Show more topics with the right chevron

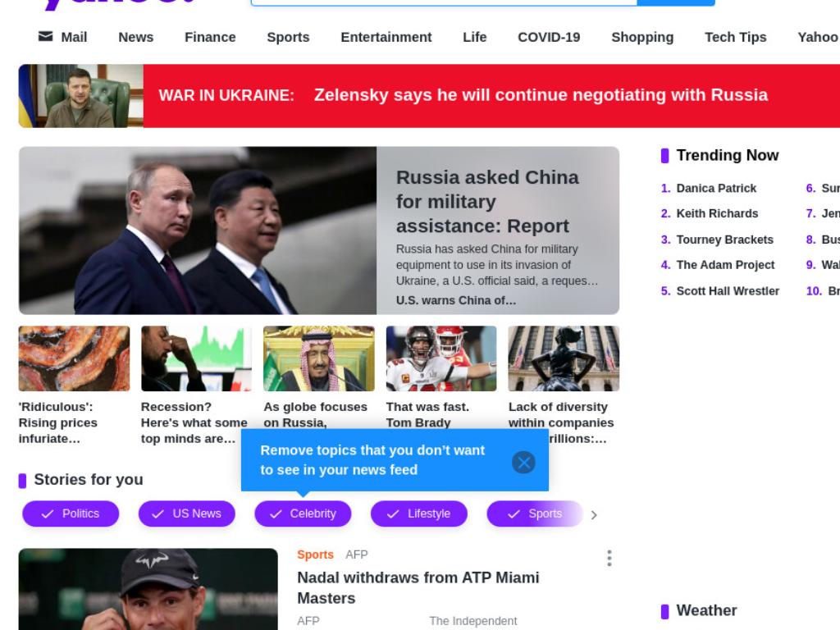click(594, 515)
